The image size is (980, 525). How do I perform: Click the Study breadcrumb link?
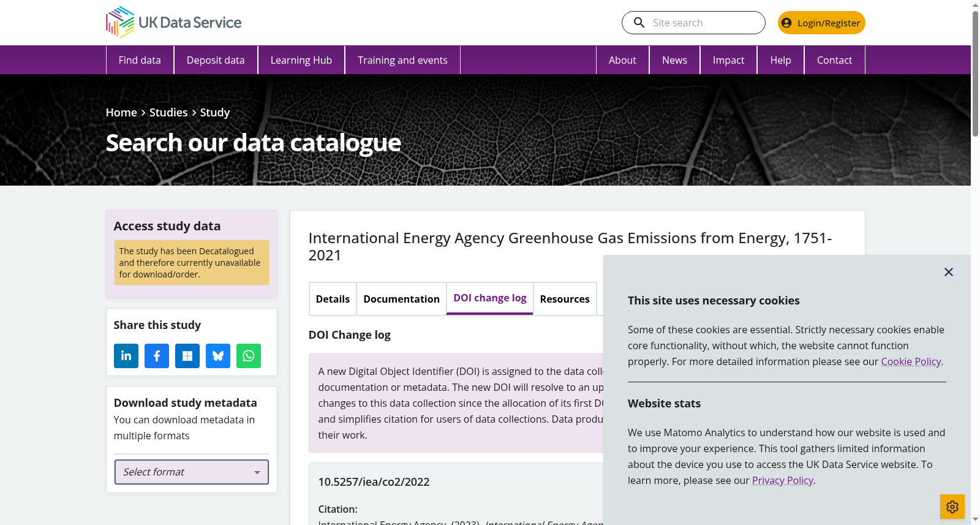pos(215,113)
